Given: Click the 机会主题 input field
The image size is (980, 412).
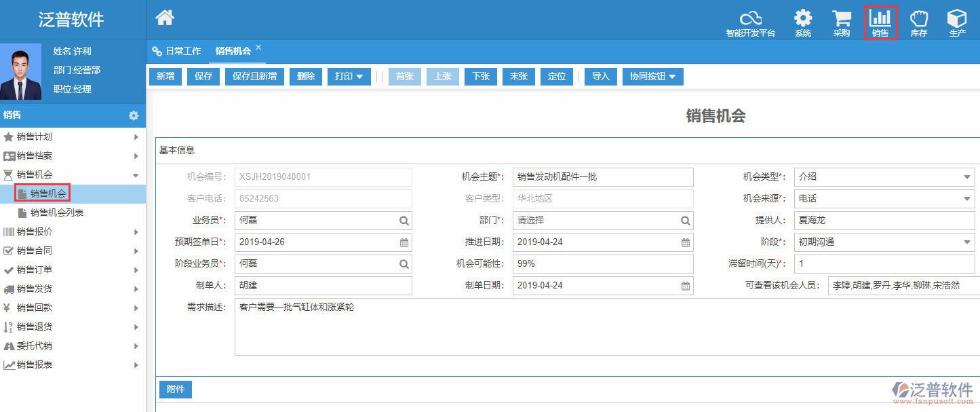Looking at the screenshot, I should (602, 177).
